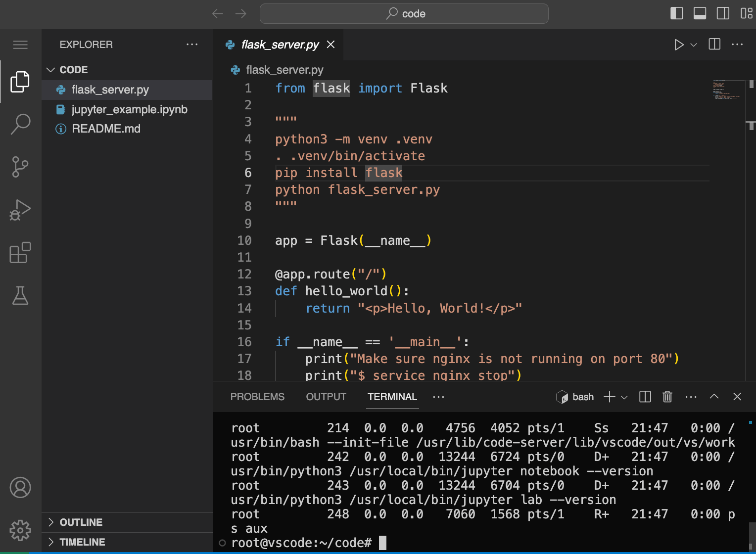Create a new terminal

click(610, 397)
